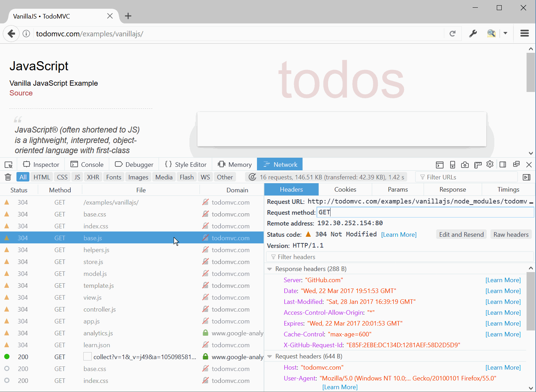Image resolution: width=536 pixels, height=392 pixels.
Task: Close the VanillaJS TodoMVC tab
Action: pyautogui.click(x=110, y=16)
